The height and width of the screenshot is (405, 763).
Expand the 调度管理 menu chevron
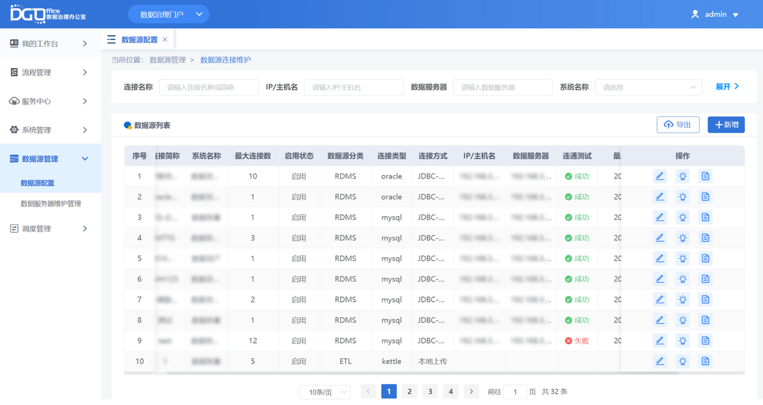[85, 228]
